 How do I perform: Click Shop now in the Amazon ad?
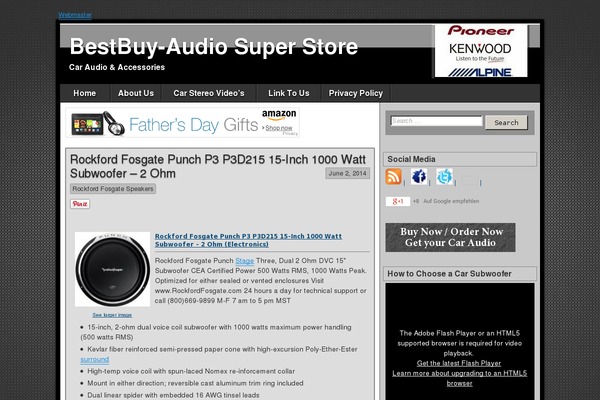click(279, 128)
